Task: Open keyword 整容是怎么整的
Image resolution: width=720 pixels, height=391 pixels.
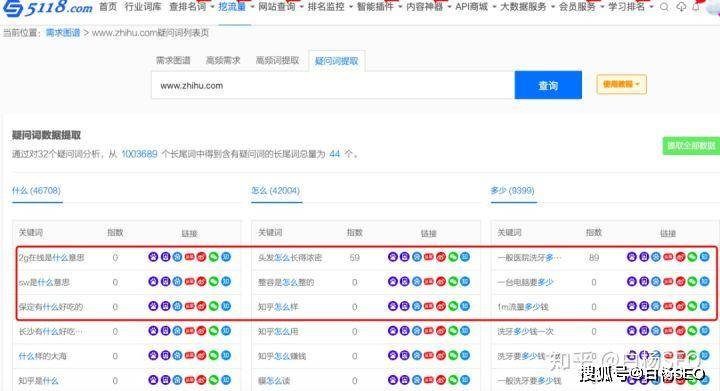Action: (x=286, y=282)
